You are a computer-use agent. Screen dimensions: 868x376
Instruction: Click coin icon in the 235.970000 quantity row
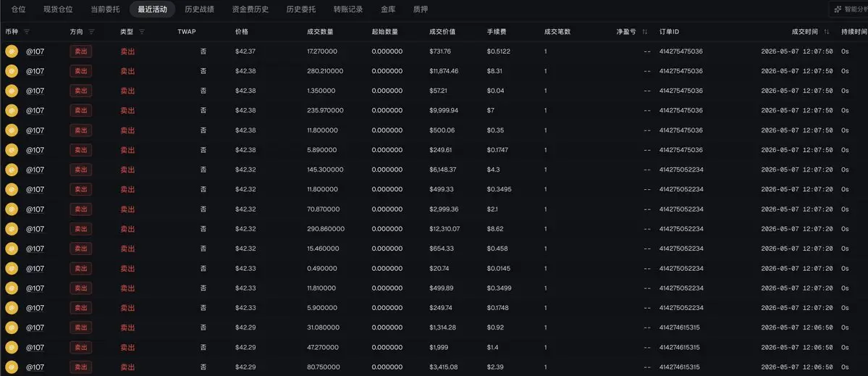tap(12, 110)
